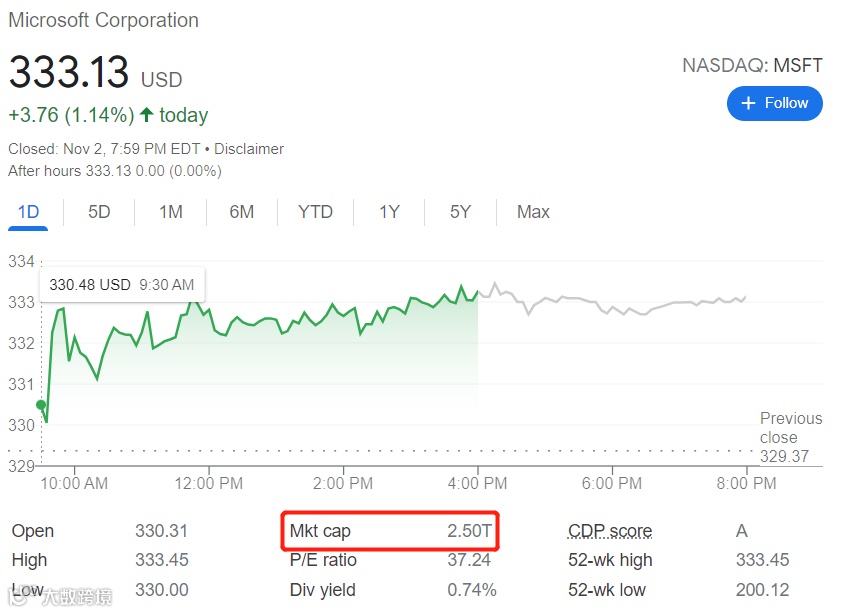Click the 200.12 52-week low value
This screenshot has width=850, height=613.
pos(762,590)
